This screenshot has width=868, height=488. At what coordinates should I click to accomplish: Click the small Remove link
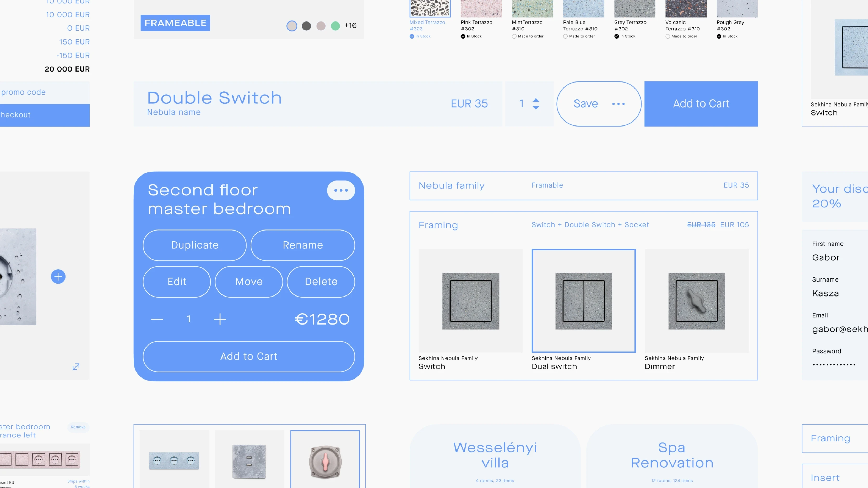[x=78, y=427]
